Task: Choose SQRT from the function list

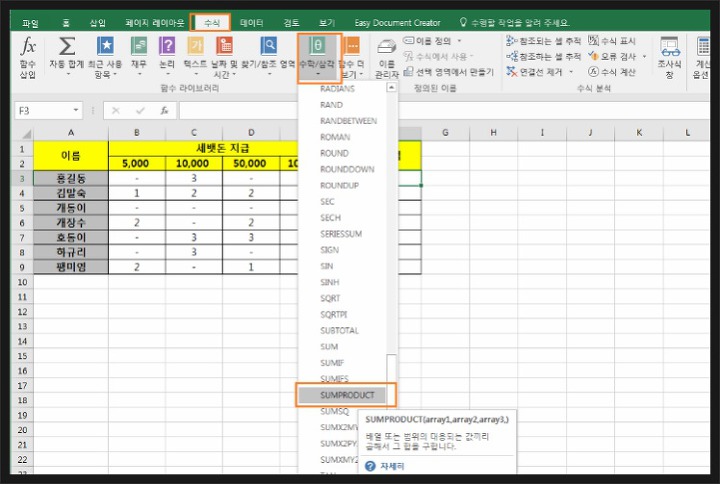Action: tap(330, 298)
